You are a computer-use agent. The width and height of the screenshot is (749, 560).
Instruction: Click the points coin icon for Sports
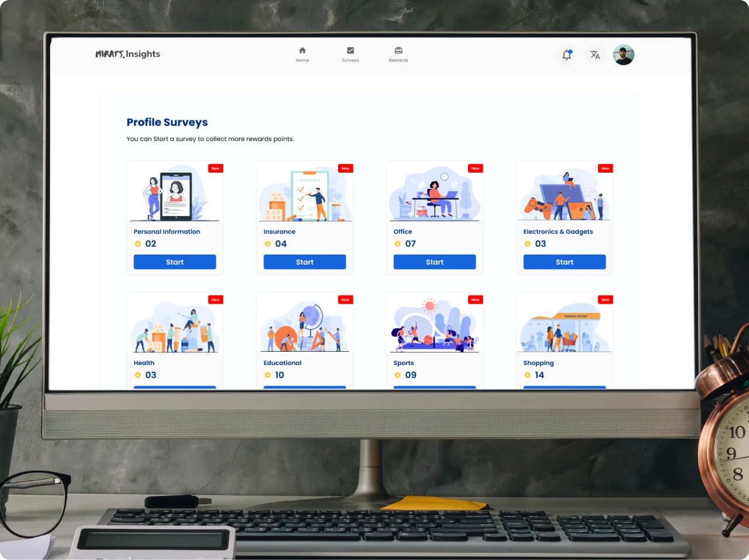coord(397,375)
